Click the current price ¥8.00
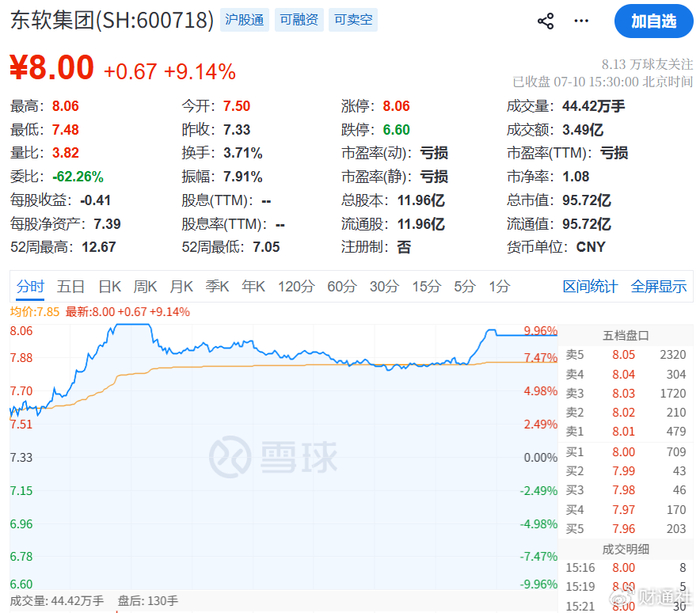Image resolution: width=700 pixels, height=613 pixels. (52, 67)
